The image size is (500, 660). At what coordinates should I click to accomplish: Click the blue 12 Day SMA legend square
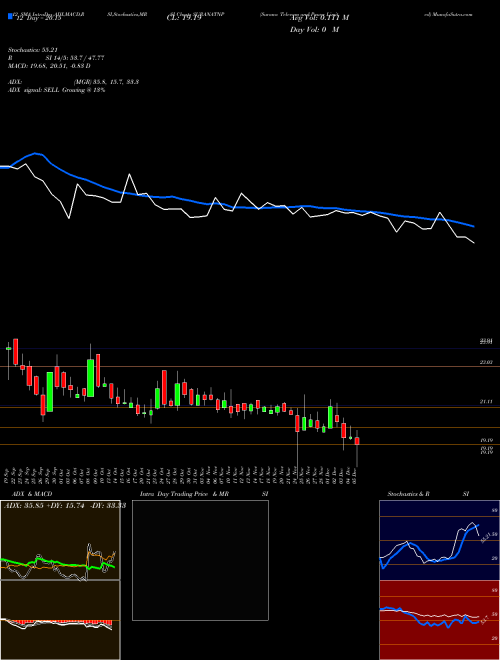point(10,16)
